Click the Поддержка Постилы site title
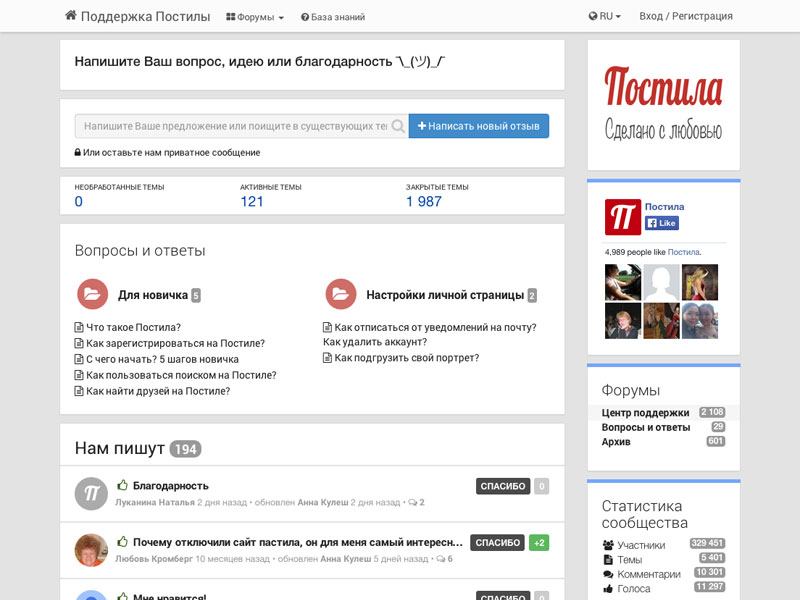Image resolution: width=800 pixels, height=600 pixels. click(x=145, y=16)
